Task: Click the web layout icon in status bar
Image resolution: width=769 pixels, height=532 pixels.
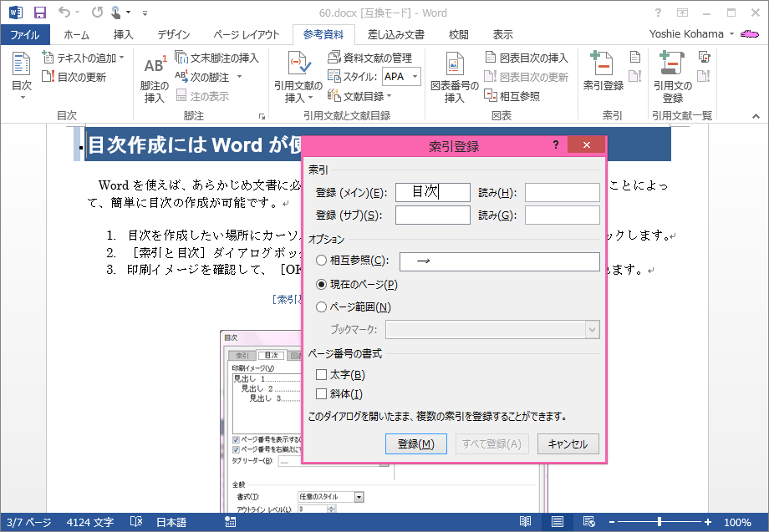Action: coord(589,522)
